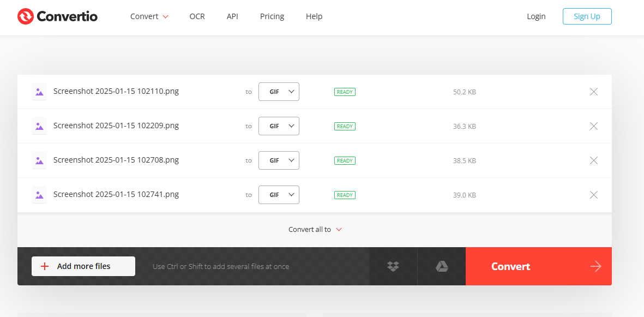Viewport: 644px width, 317px height.
Task: Click the 36.3 KB file size
Action: click(x=465, y=126)
